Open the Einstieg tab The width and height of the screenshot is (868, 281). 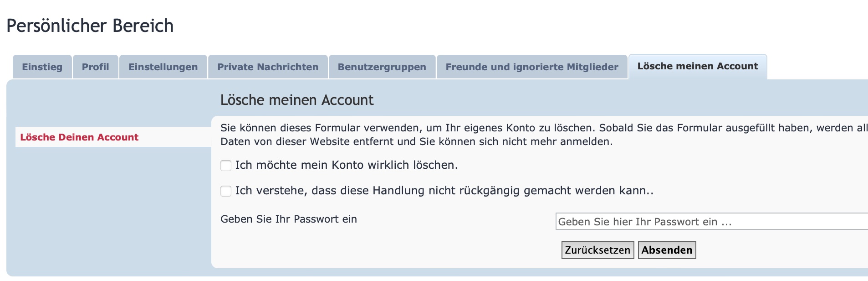coord(42,67)
